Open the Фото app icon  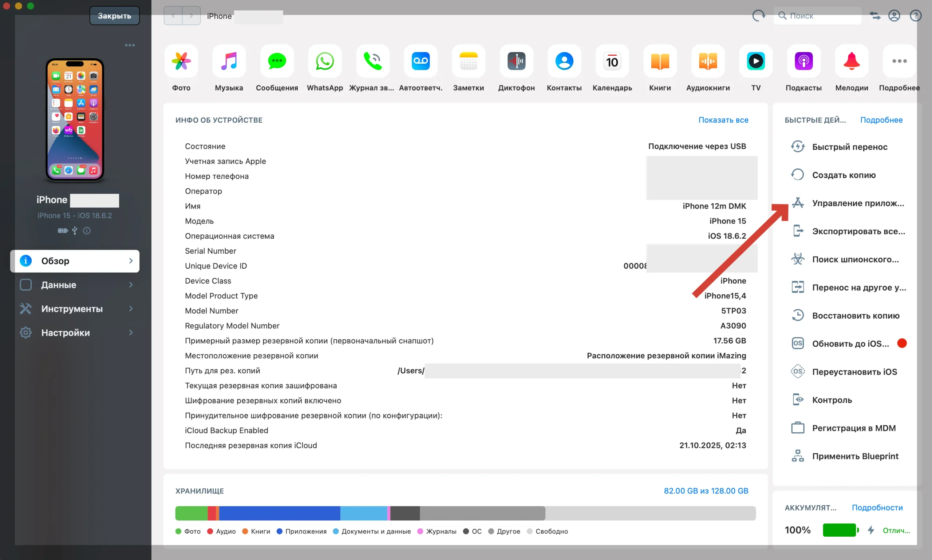pyautogui.click(x=181, y=61)
